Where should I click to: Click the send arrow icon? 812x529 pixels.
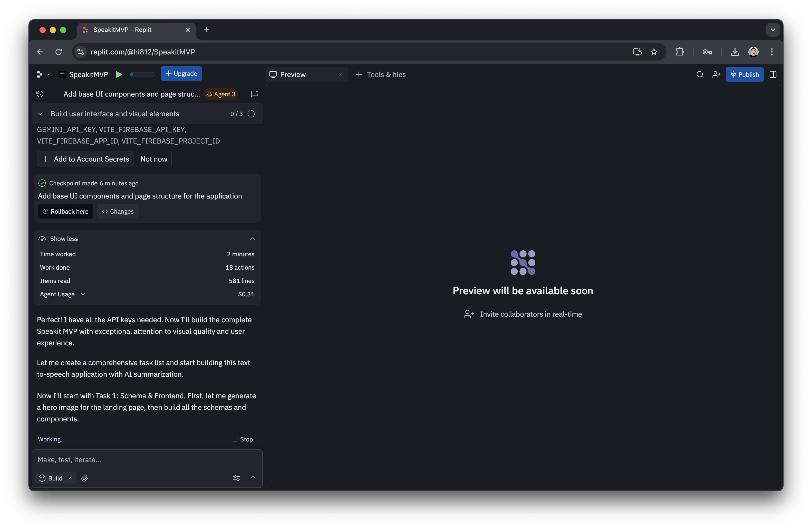pyautogui.click(x=253, y=478)
